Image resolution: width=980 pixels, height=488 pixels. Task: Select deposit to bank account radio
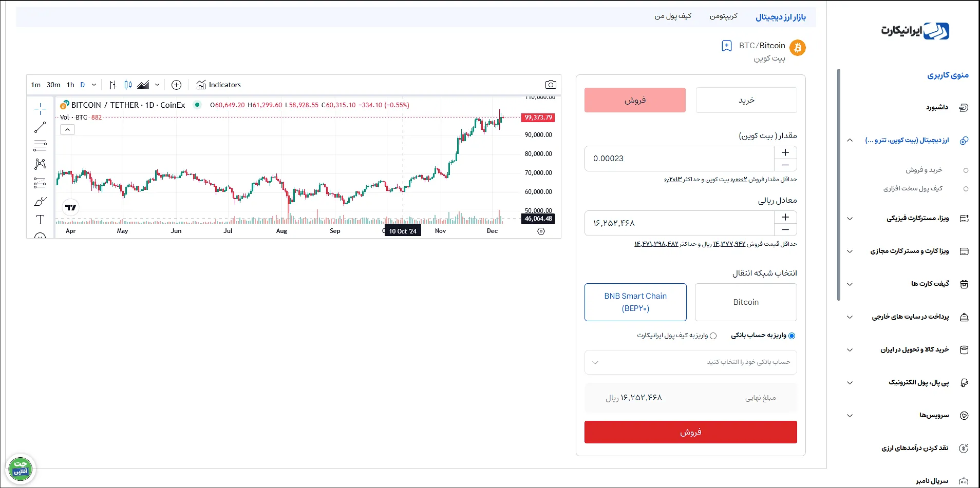791,336
